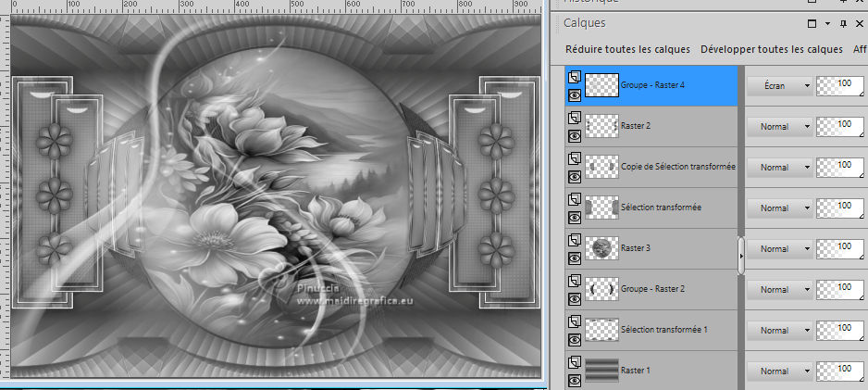Click the 'Raster 1' layer name
This screenshot has width=868, height=390.
636,370
